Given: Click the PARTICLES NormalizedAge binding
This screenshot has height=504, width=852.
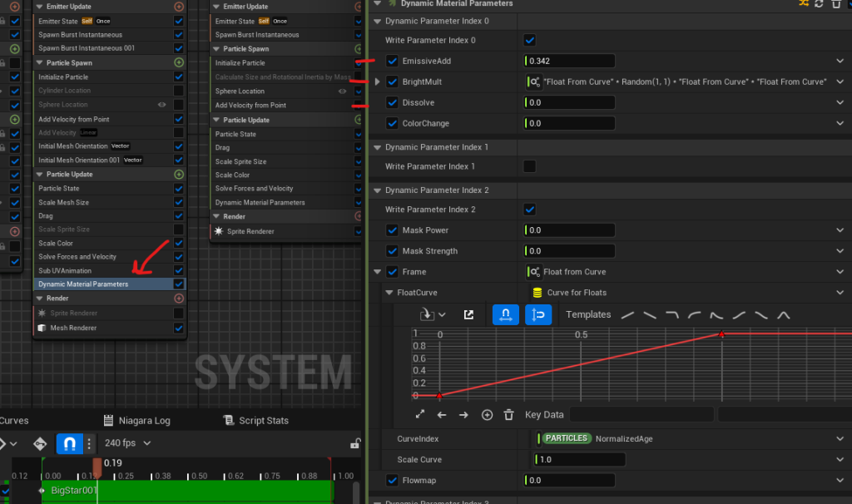Looking at the screenshot, I should (595, 439).
